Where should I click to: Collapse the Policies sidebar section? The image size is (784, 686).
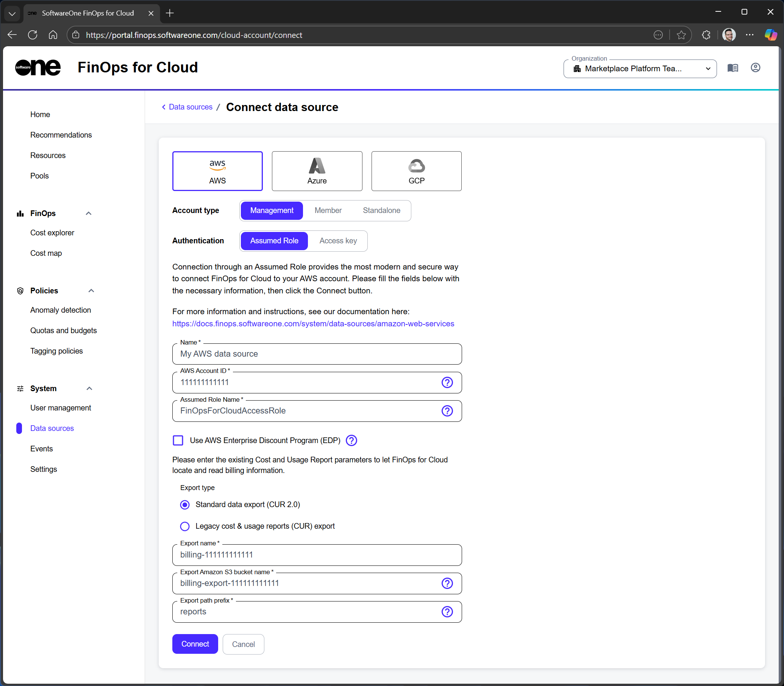tap(91, 291)
